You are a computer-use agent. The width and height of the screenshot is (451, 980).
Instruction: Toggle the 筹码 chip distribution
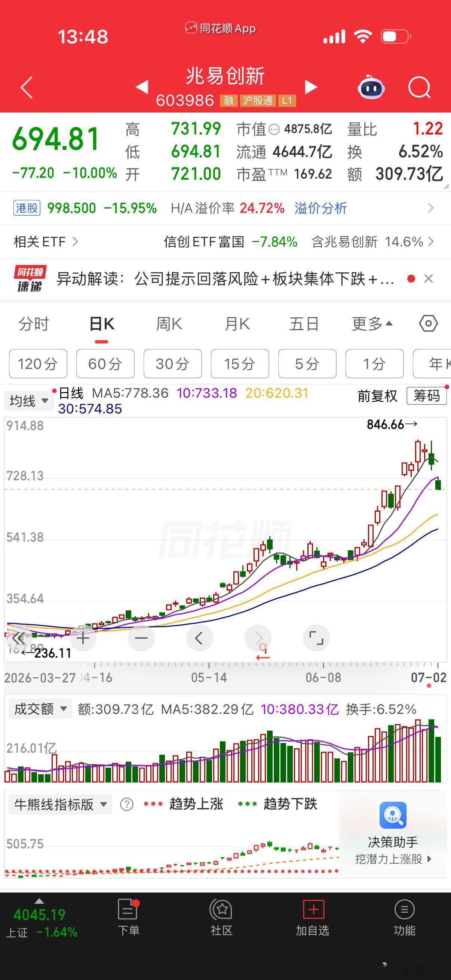(x=427, y=396)
